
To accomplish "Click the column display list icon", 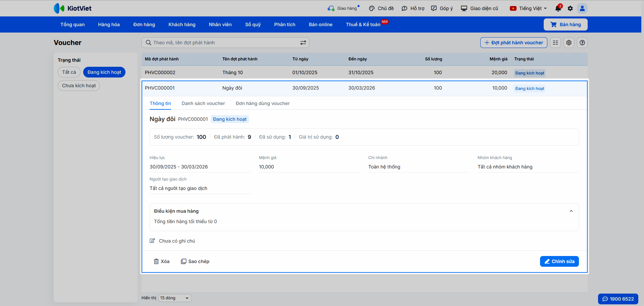I will (x=555, y=43).
